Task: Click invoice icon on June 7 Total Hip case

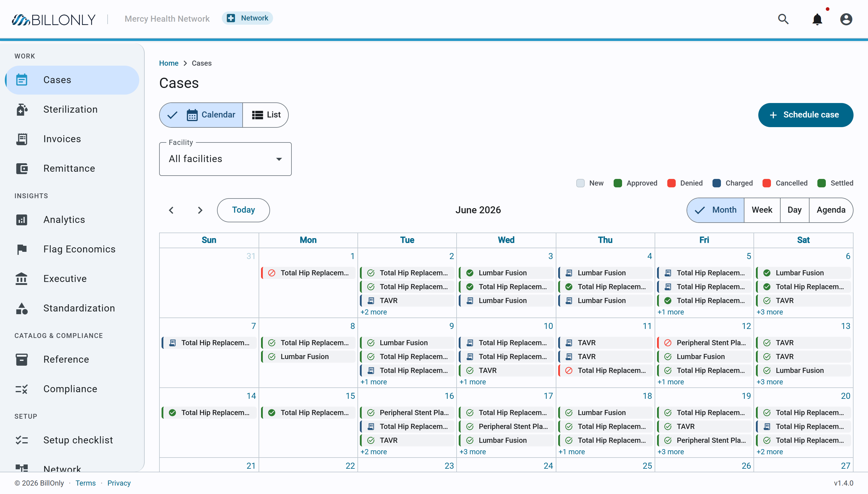Action: pos(172,343)
